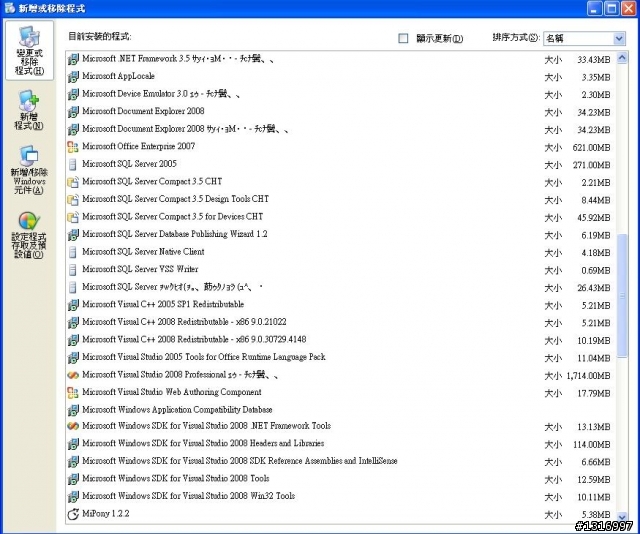
Task: Click Microsoft Device Emulator 3.0 icon
Action: 73,94
